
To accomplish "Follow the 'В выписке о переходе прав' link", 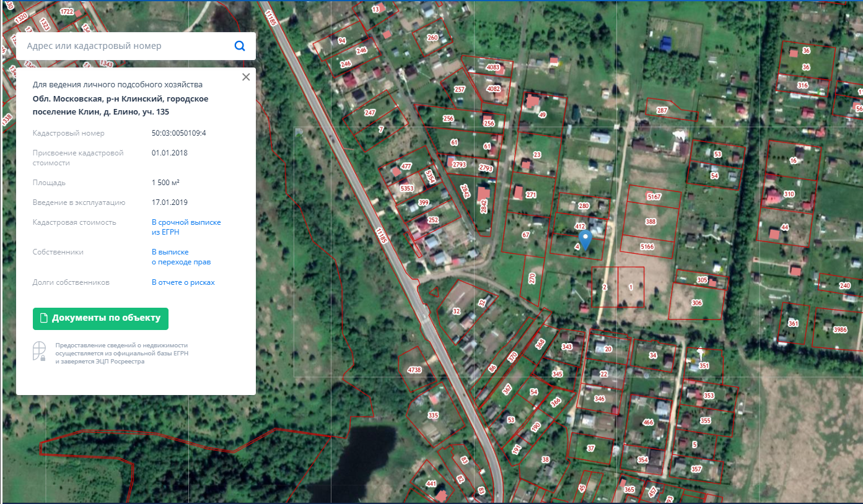I will pos(182,257).
